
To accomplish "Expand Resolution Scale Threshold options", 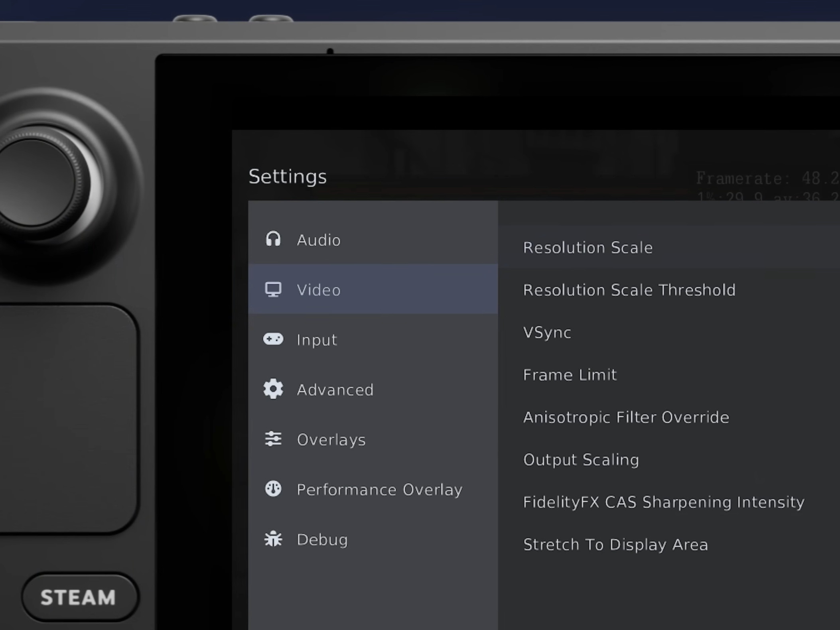I will point(629,290).
